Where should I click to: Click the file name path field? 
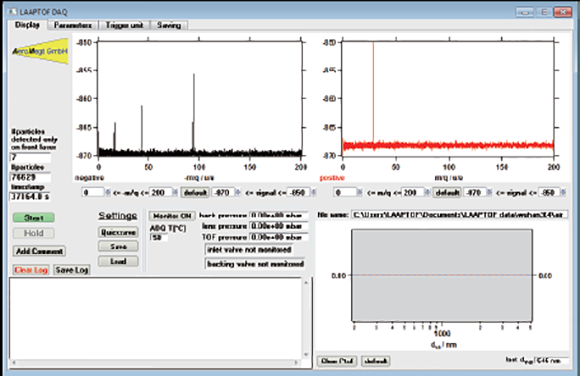point(459,215)
